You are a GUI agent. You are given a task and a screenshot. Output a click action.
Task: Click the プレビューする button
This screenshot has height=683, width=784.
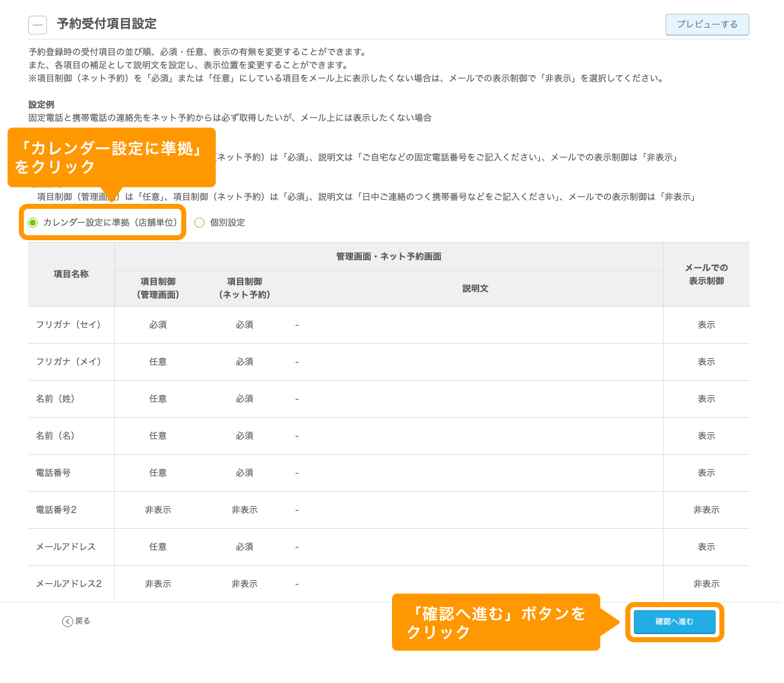(x=707, y=24)
